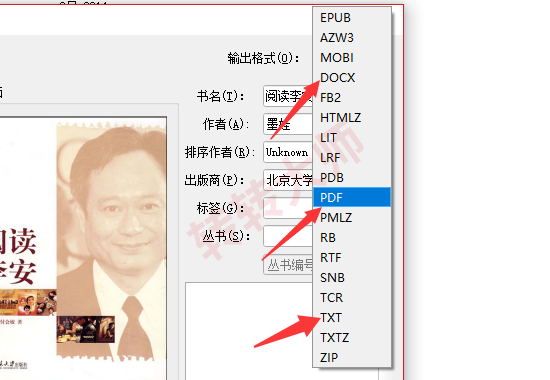Select RTF format option
The image size is (550, 380).
click(352, 258)
